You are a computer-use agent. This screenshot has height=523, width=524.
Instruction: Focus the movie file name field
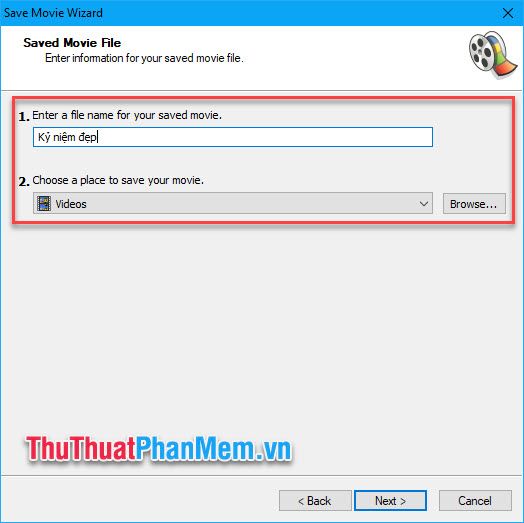(233, 137)
